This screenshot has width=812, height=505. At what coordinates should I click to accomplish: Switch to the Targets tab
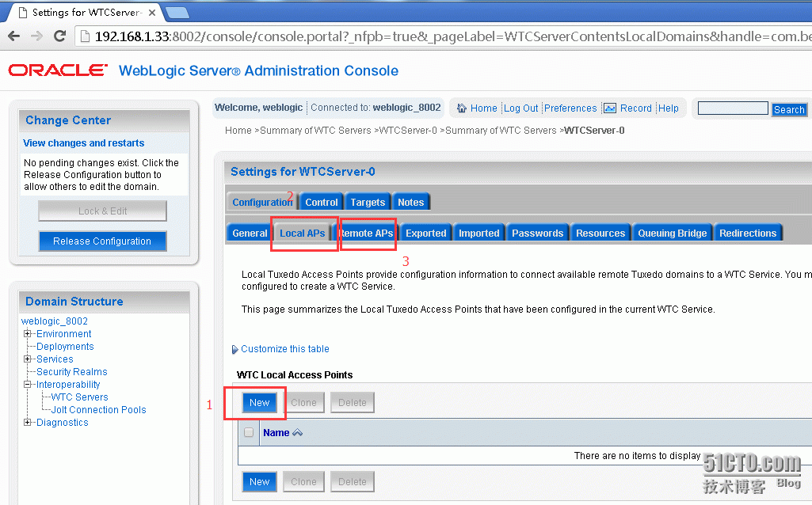(368, 203)
